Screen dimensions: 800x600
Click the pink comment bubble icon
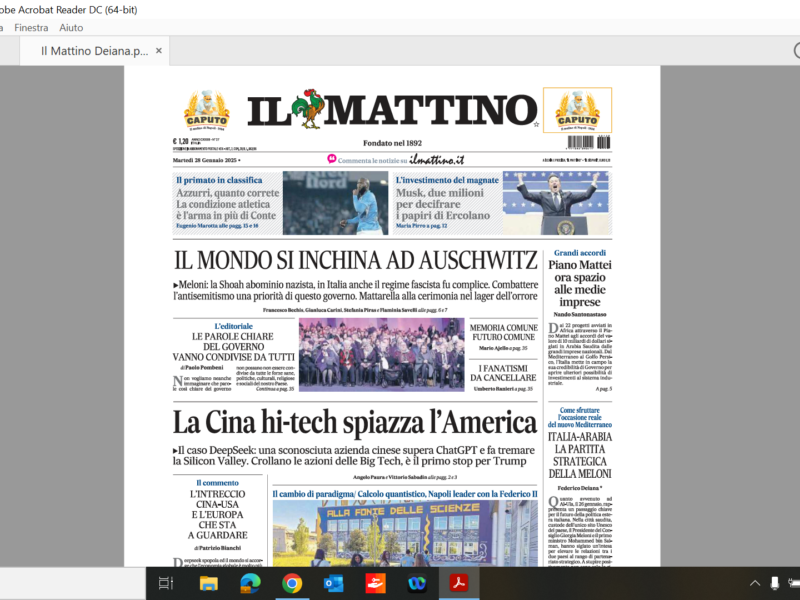332,159
